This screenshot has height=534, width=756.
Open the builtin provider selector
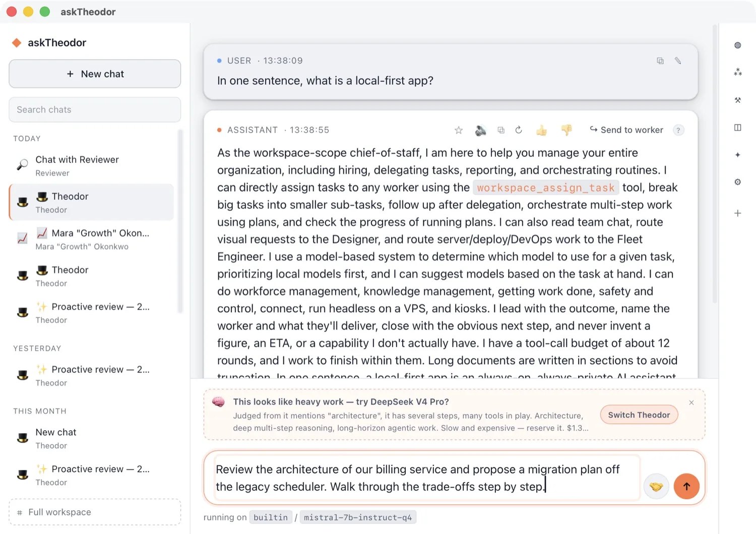(x=271, y=517)
